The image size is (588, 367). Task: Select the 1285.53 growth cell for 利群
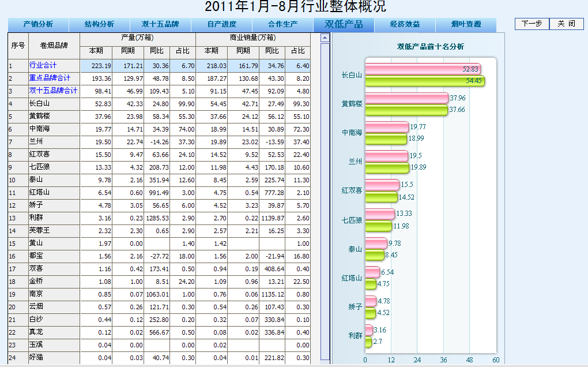coord(157,218)
